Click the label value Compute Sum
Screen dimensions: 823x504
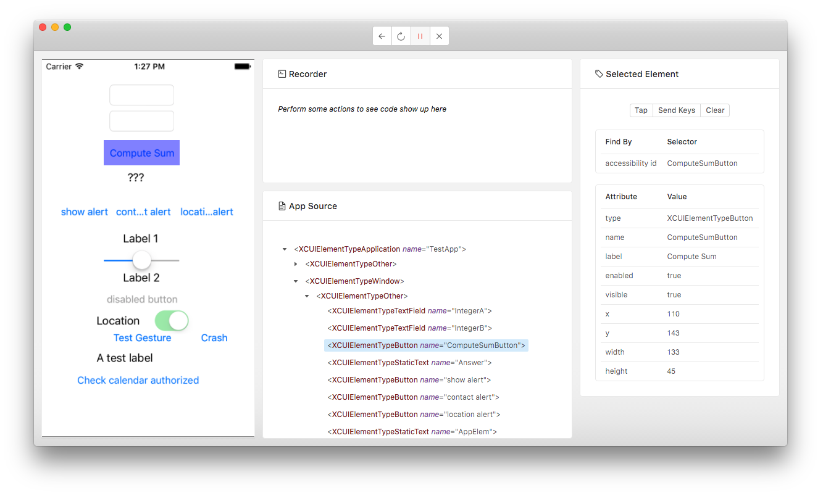click(691, 257)
